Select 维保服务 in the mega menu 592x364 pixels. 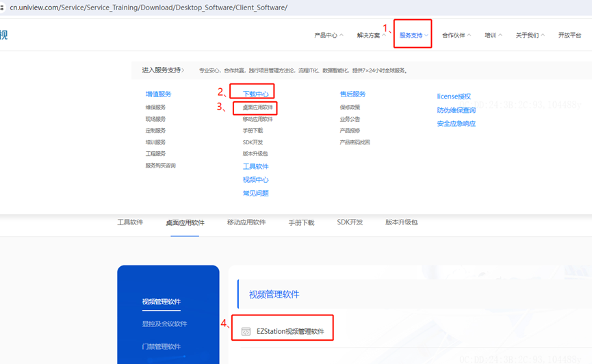point(155,107)
